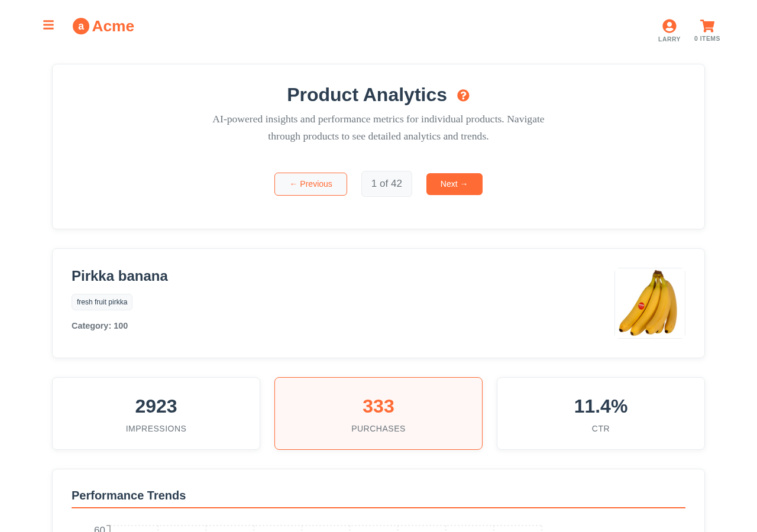Click the Pirkka banana product title

click(x=119, y=276)
